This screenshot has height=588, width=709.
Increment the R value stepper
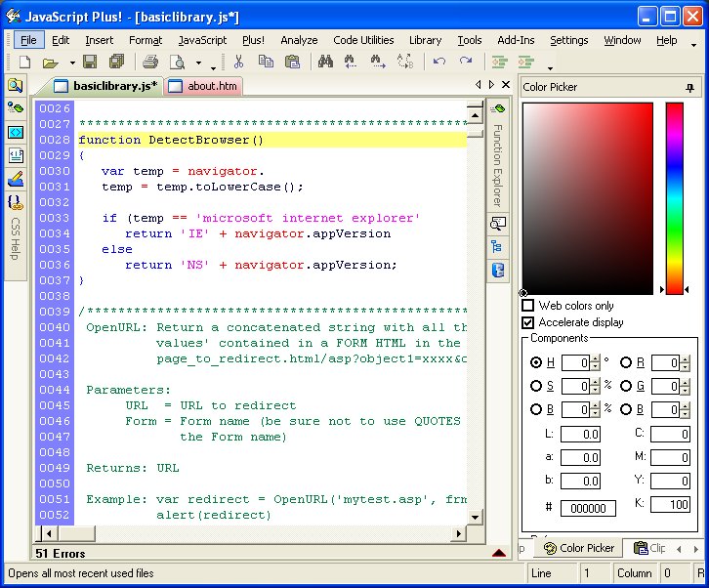686,358
